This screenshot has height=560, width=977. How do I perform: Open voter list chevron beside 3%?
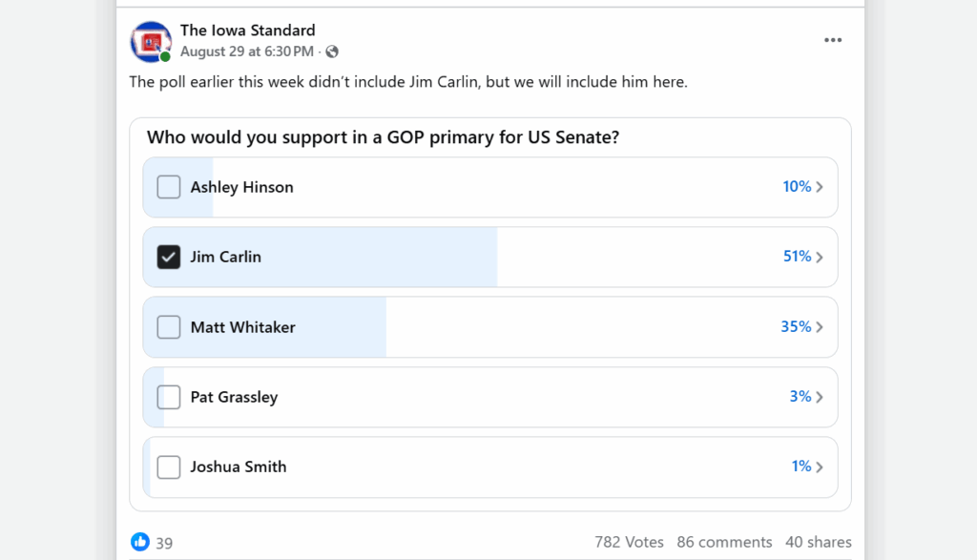coord(820,397)
